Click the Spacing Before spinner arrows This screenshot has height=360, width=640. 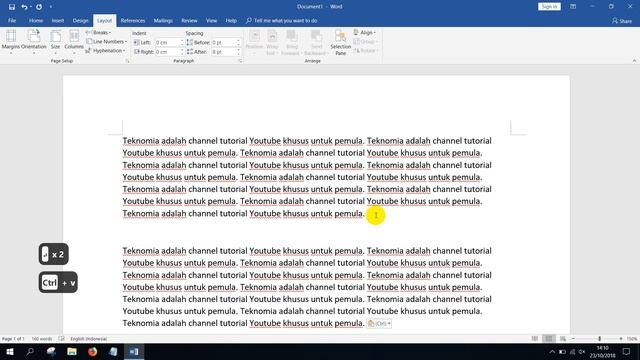(238, 42)
